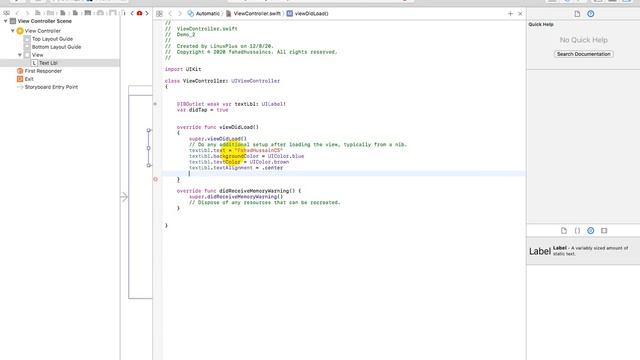
Task: Click the Text Lbl label icon
Action: [34, 63]
